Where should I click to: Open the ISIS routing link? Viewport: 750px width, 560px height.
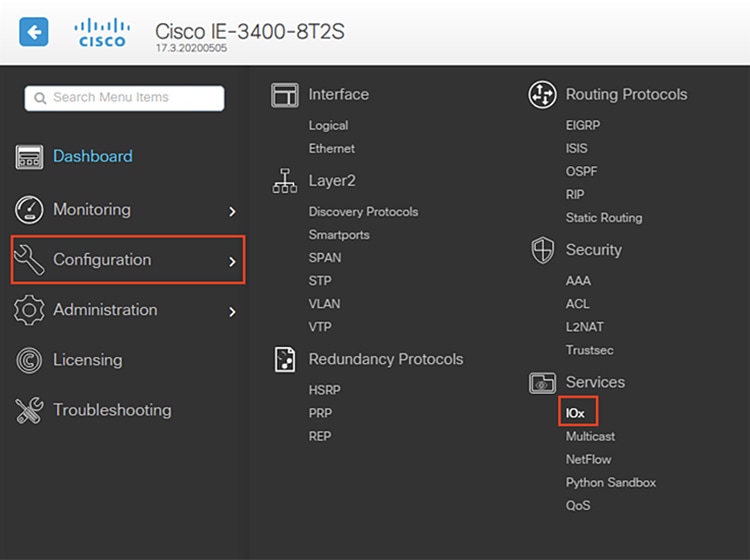(576, 148)
